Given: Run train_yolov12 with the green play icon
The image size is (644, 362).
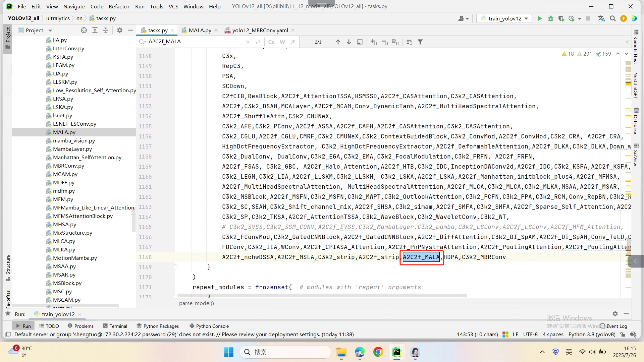Looking at the screenshot, I should tap(540, 19).
